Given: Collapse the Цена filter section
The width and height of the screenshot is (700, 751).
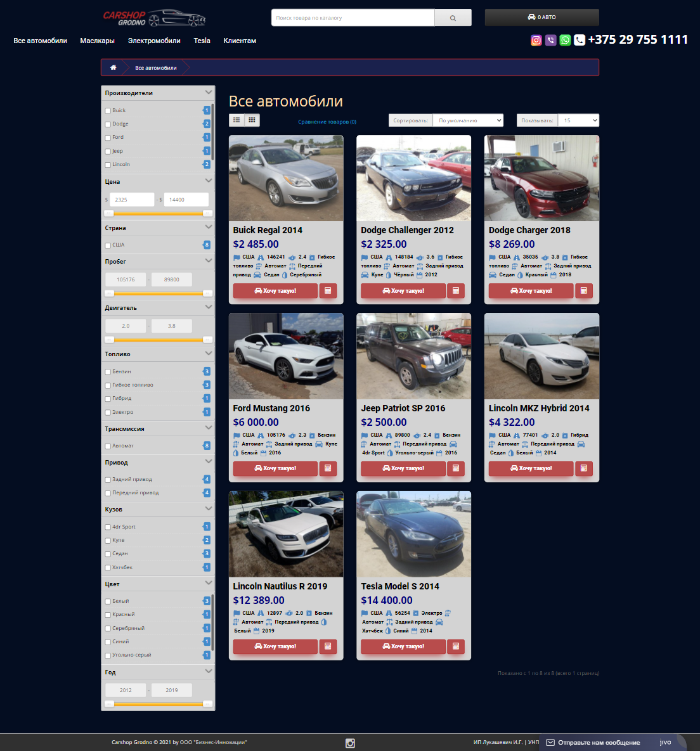Looking at the screenshot, I should tap(209, 181).
